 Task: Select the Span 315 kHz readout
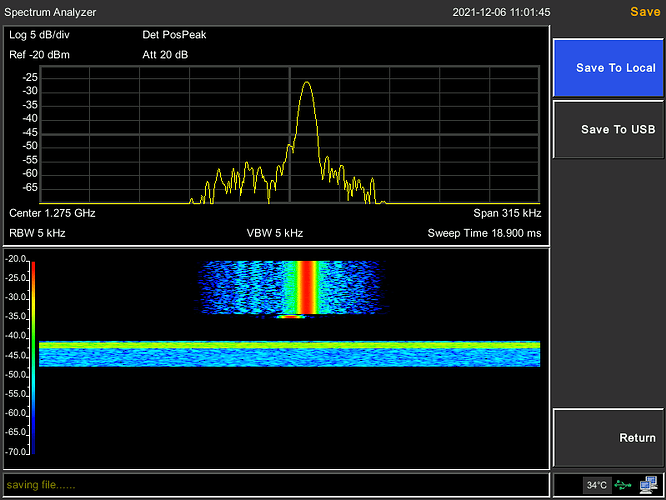(507, 213)
